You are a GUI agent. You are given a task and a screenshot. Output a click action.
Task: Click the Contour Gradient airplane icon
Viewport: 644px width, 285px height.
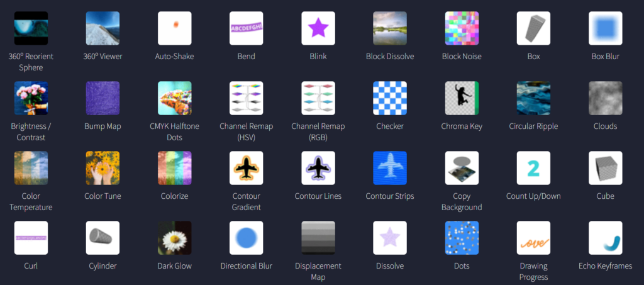click(x=246, y=168)
